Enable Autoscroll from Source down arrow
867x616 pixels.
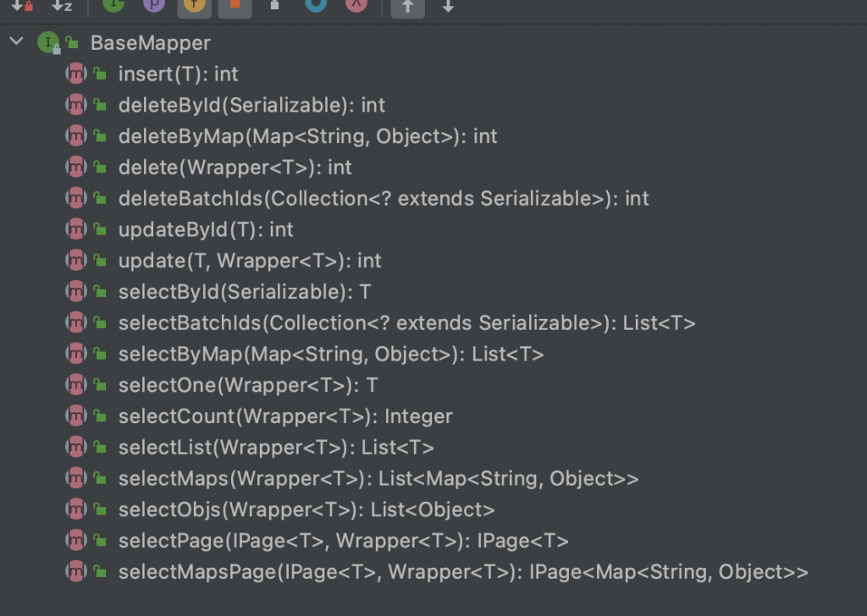click(449, 6)
